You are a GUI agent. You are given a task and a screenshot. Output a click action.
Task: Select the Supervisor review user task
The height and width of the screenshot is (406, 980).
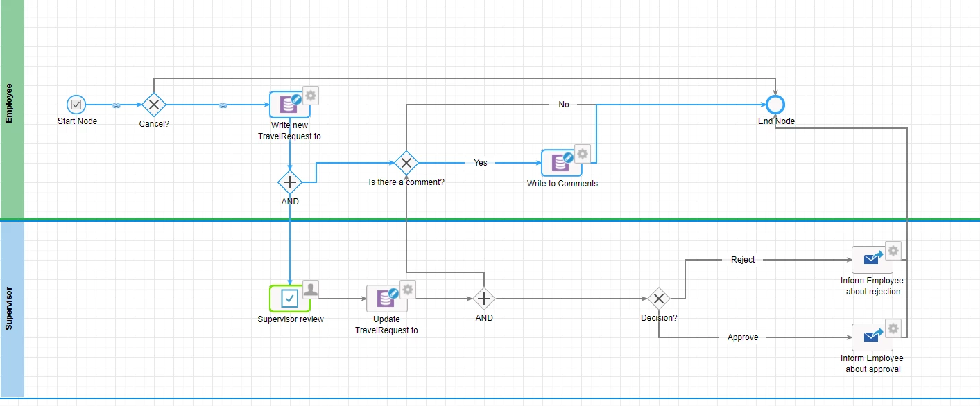[x=289, y=299]
